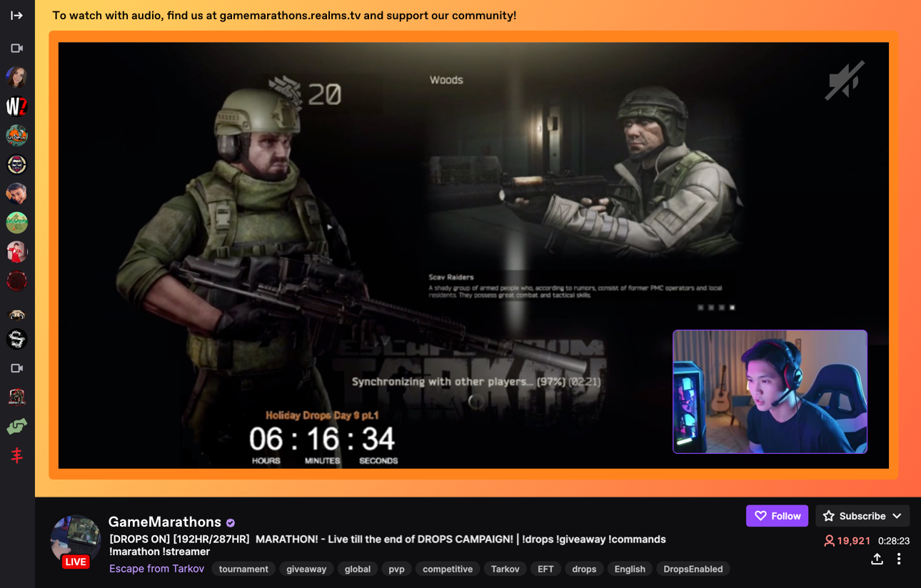Open the Utopia channel avatar
The image size is (921, 588).
click(x=17, y=136)
